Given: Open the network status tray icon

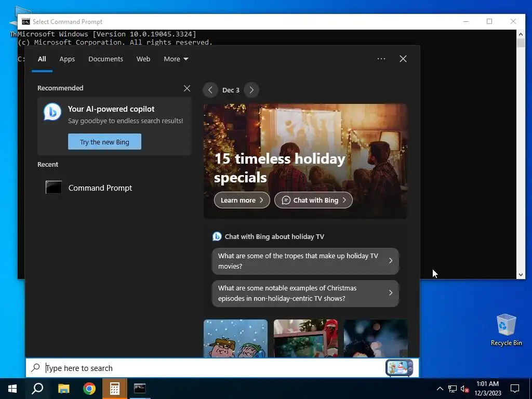Looking at the screenshot, I should tap(453, 389).
